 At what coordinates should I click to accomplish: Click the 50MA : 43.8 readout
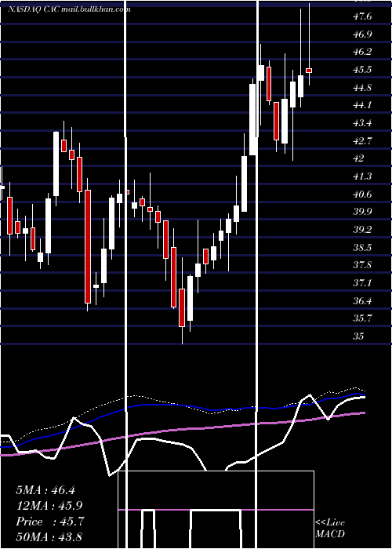coord(49,536)
